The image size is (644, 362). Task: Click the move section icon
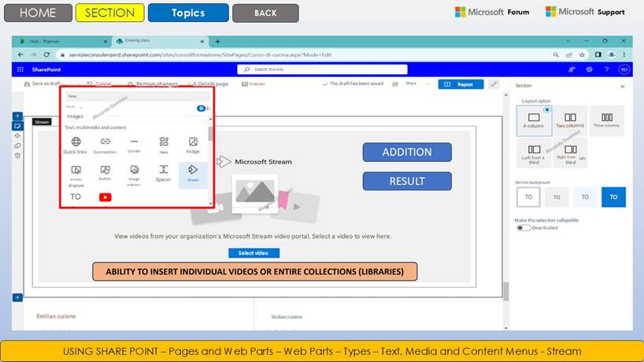17,135
